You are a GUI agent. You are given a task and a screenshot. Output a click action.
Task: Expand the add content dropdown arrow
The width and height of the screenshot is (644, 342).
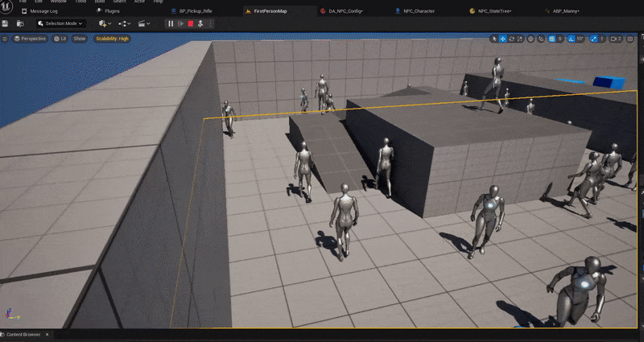(x=109, y=23)
